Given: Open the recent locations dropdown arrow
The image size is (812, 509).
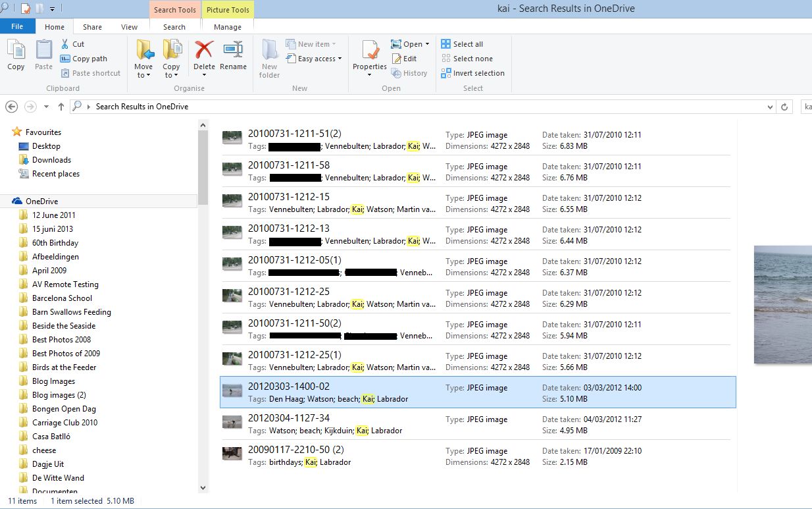Looking at the screenshot, I should click(46, 107).
